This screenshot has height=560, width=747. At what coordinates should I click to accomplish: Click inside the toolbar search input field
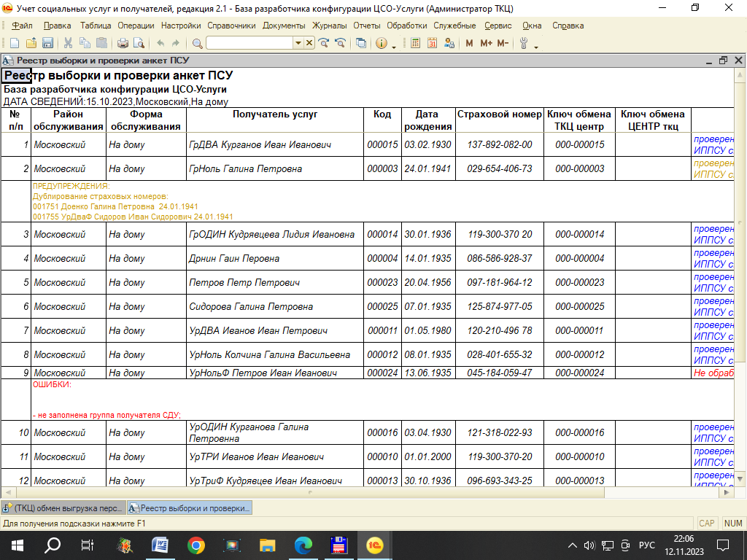click(249, 43)
